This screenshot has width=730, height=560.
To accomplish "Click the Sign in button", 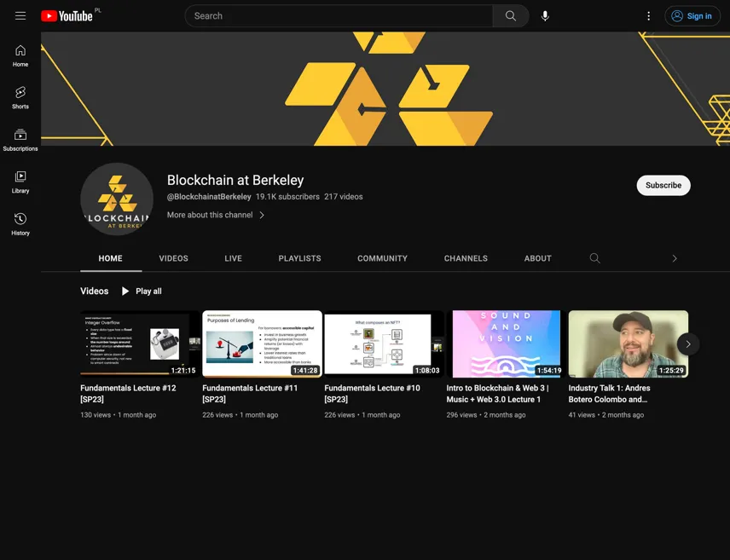I will [x=692, y=16].
